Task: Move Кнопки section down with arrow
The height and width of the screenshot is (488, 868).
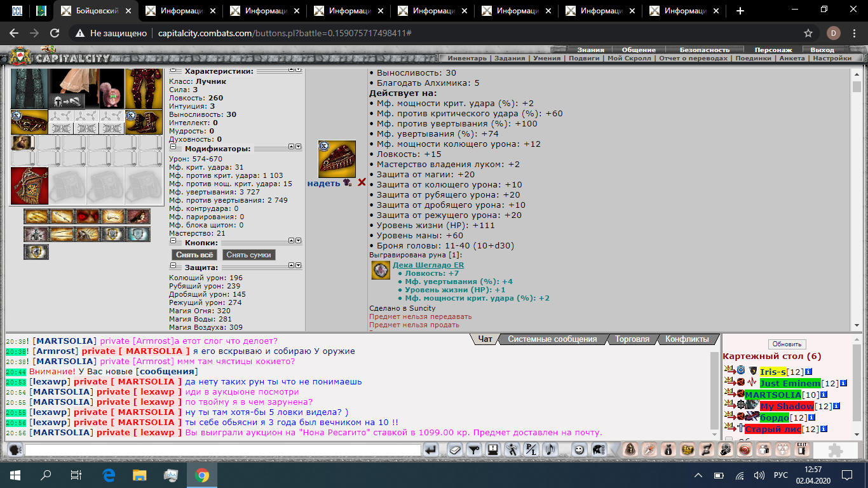Action: 299,241
